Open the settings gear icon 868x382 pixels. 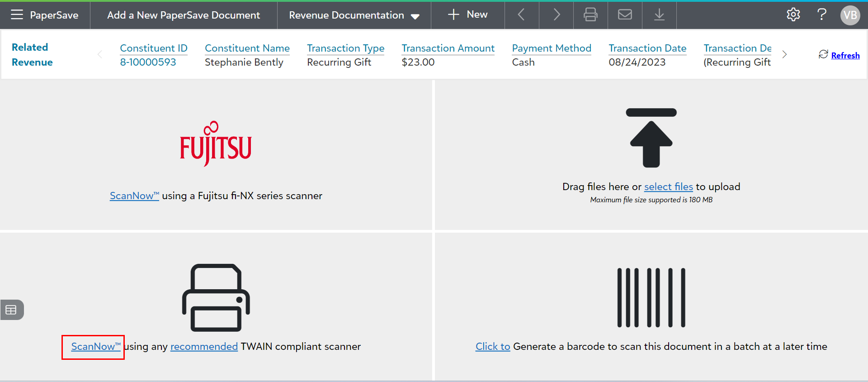point(793,15)
